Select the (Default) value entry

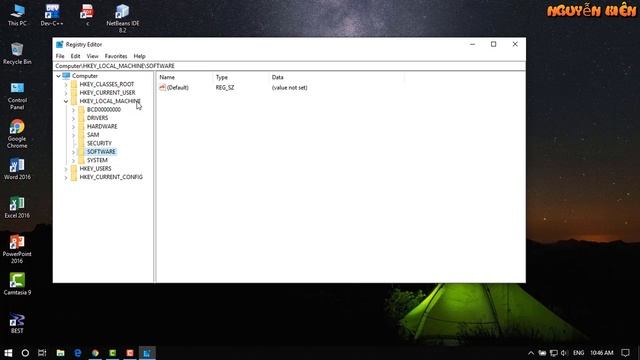click(178, 87)
